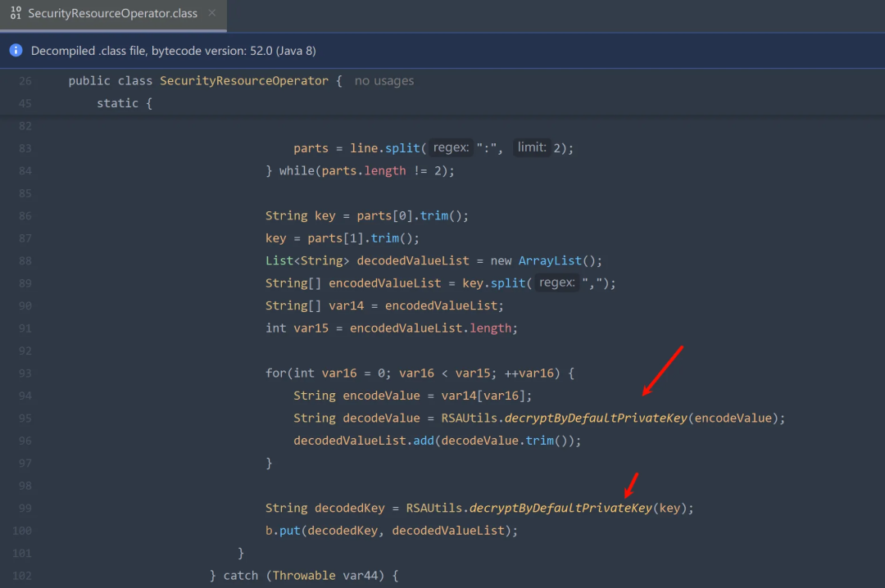Click 'var14' variable on line 90
885x588 pixels.
coord(346,305)
